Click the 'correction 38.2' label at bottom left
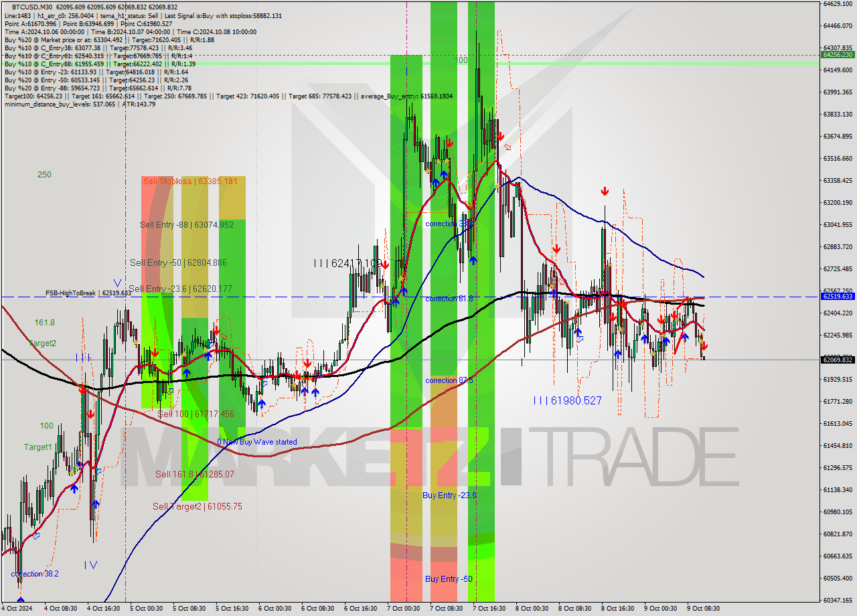Image resolution: width=857 pixels, height=616 pixels. tap(35, 574)
